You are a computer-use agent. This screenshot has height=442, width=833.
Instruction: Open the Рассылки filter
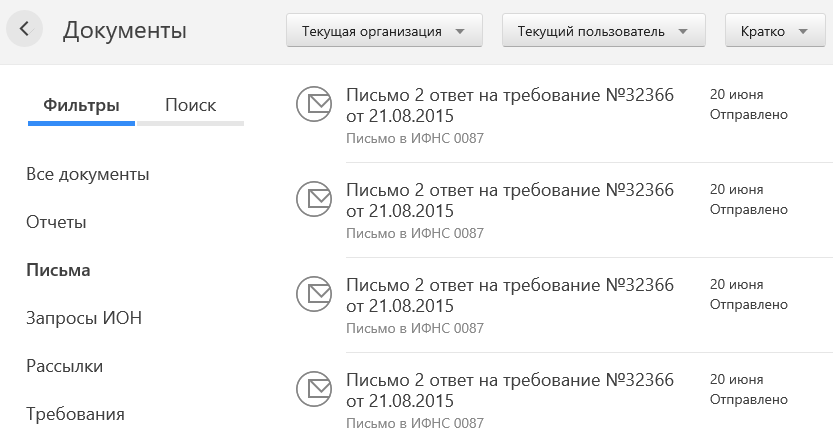64,366
